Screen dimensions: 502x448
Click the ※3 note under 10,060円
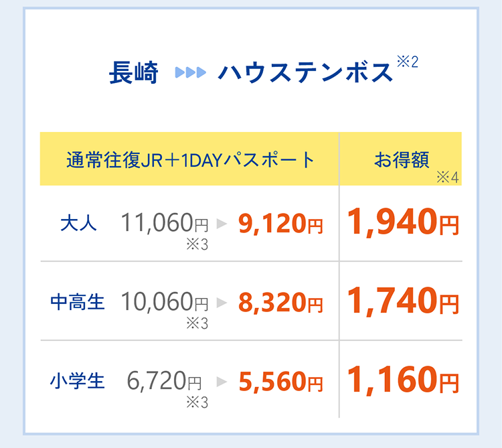coord(197,323)
